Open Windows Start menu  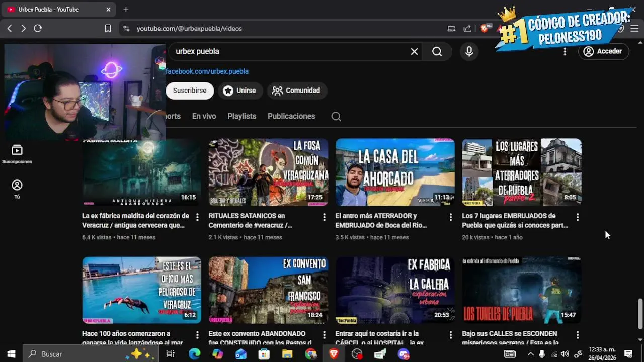pyautogui.click(x=11, y=354)
